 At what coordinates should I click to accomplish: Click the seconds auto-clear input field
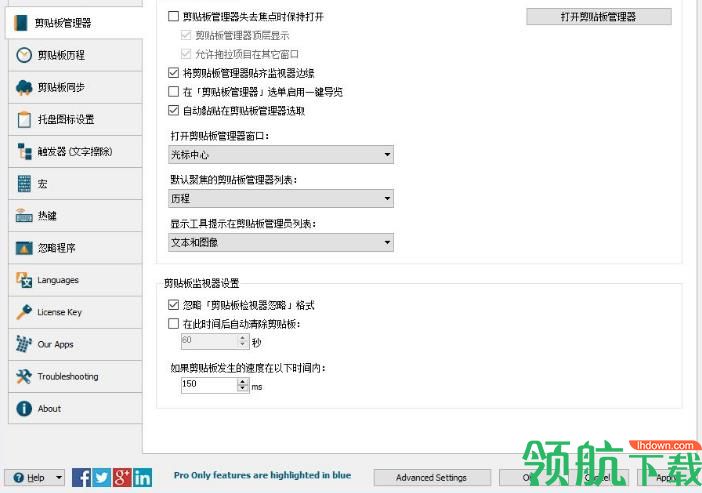pyautogui.click(x=209, y=341)
